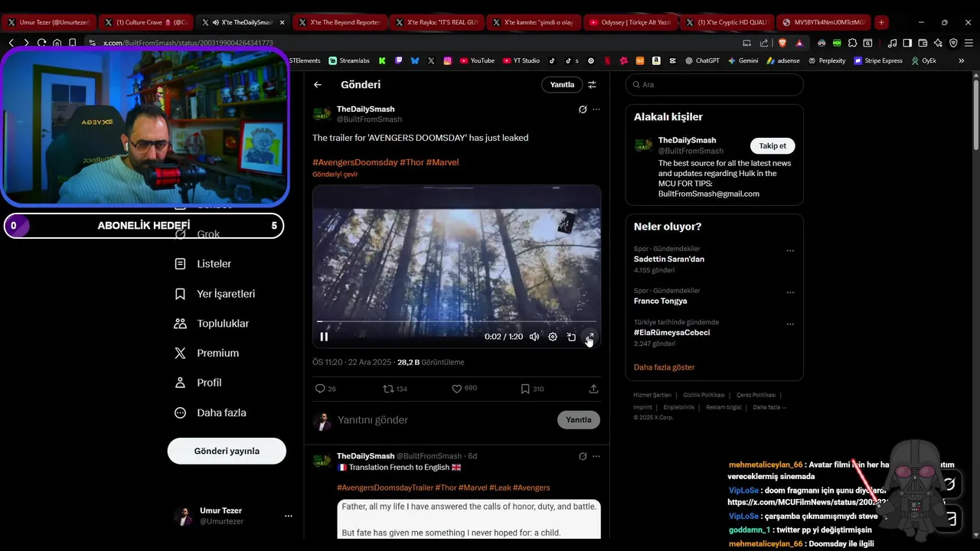The height and width of the screenshot is (551, 980).
Task: Open video settings gear in player
Action: click(553, 337)
